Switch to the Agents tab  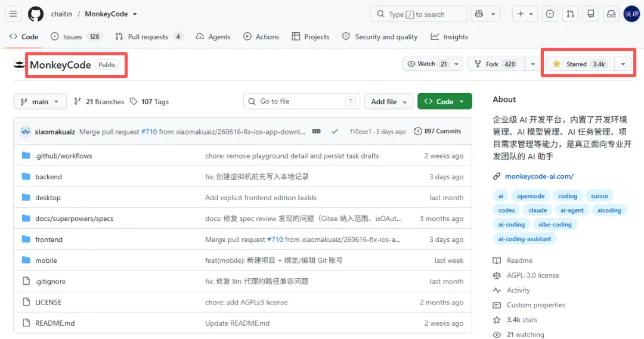(213, 36)
